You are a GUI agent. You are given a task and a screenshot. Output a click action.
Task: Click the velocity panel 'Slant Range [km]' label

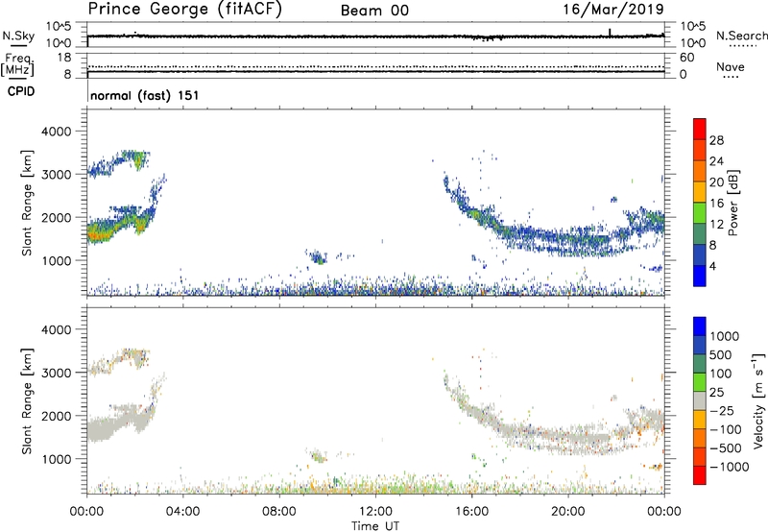[x=27, y=401]
